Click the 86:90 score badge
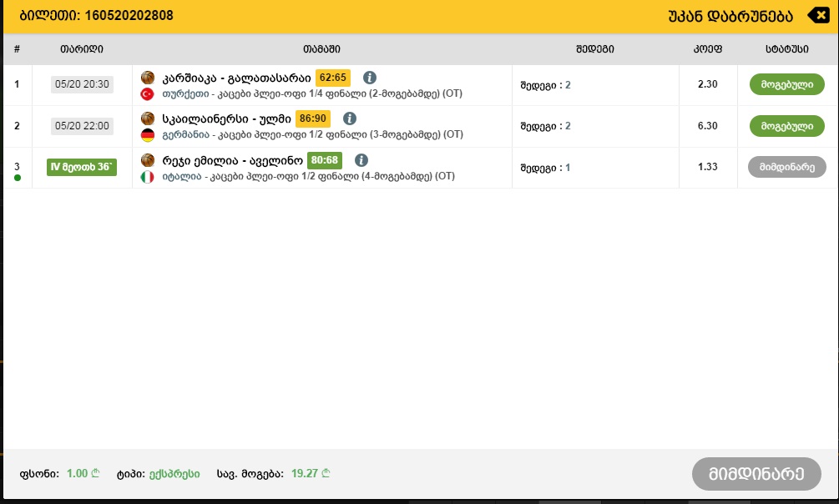Screen dimensions: 839x504 pyautogui.click(x=312, y=118)
